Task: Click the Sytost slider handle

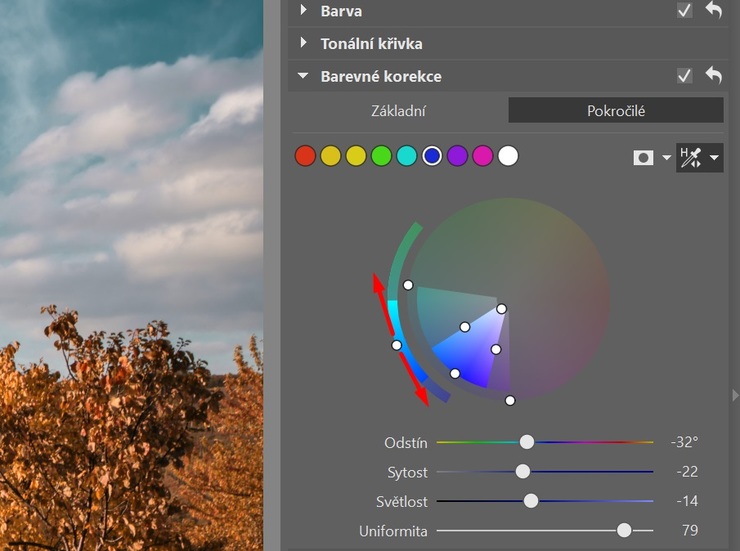Action: [522, 471]
